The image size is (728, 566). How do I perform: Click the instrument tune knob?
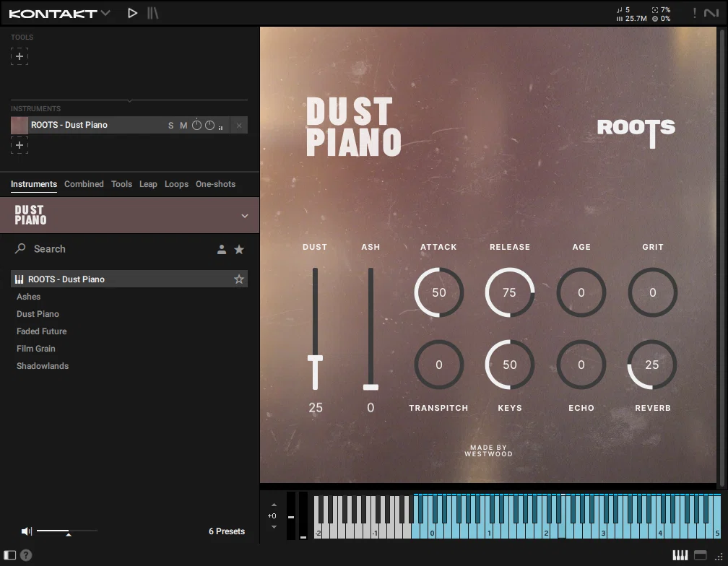click(197, 125)
